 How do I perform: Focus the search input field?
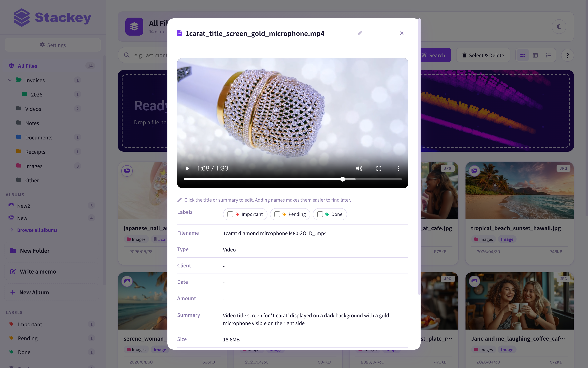[x=146, y=55]
